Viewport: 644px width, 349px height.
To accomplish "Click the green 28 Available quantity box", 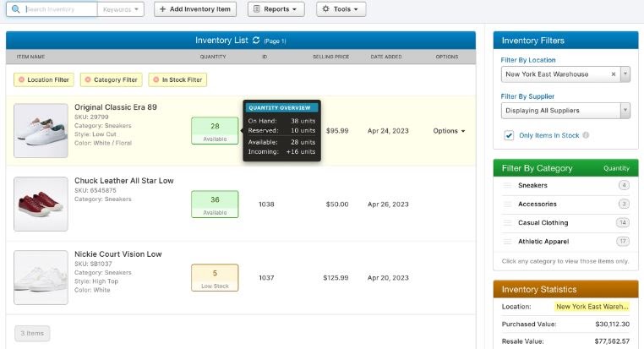I will (x=215, y=130).
